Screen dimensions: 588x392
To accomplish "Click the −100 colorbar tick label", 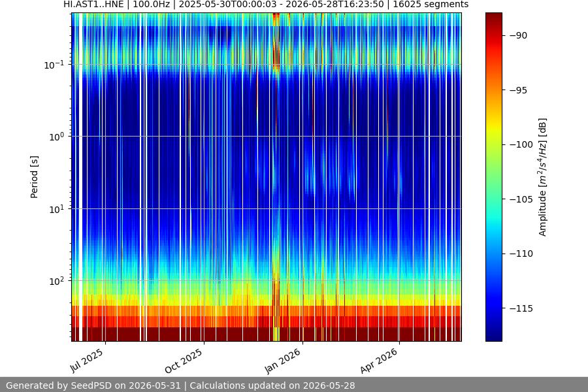I will (521, 144).
